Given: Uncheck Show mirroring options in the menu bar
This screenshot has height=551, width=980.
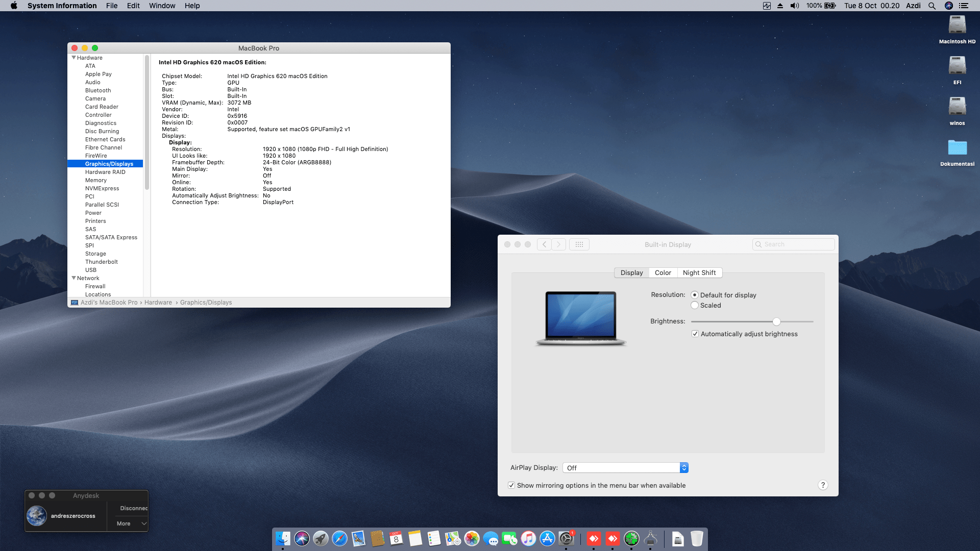Looking at the screenshot, I should pyautogui.click(x=511, y=485).
